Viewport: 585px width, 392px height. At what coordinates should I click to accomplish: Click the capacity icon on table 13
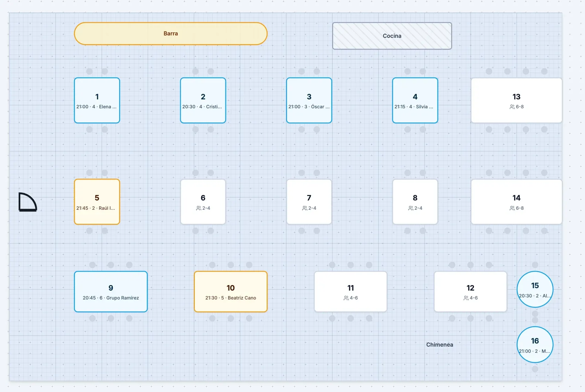tap(512, 107)
